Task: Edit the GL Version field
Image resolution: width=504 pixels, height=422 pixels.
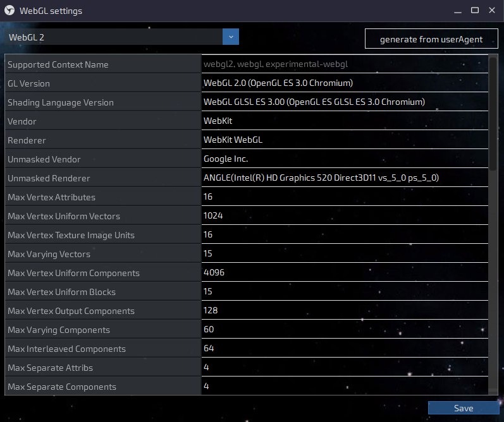Action: (345, 83)
